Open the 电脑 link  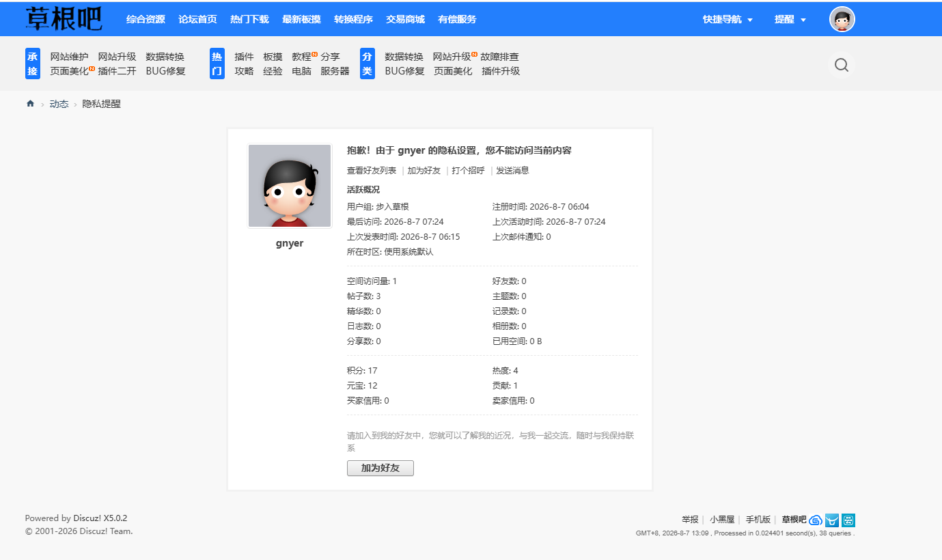pyautogui.click(x=301, y=70)
